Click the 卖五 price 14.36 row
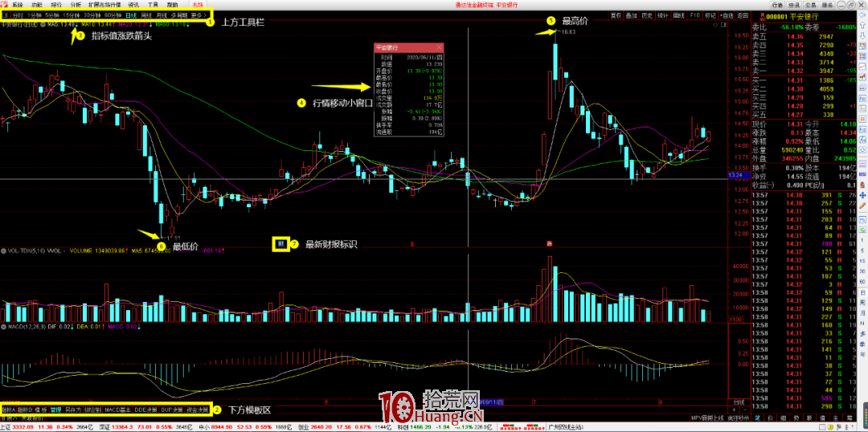 [803, 35]
